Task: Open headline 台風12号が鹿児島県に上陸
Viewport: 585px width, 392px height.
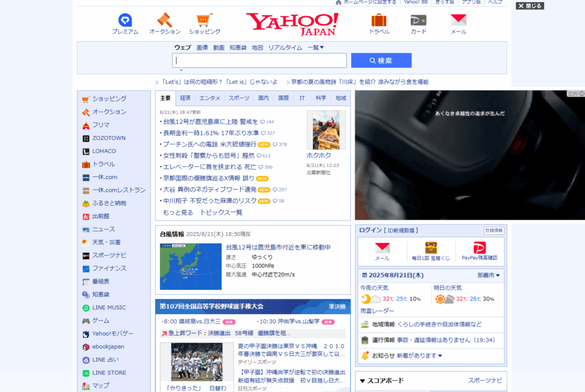Action: click(x=210, y=122)
